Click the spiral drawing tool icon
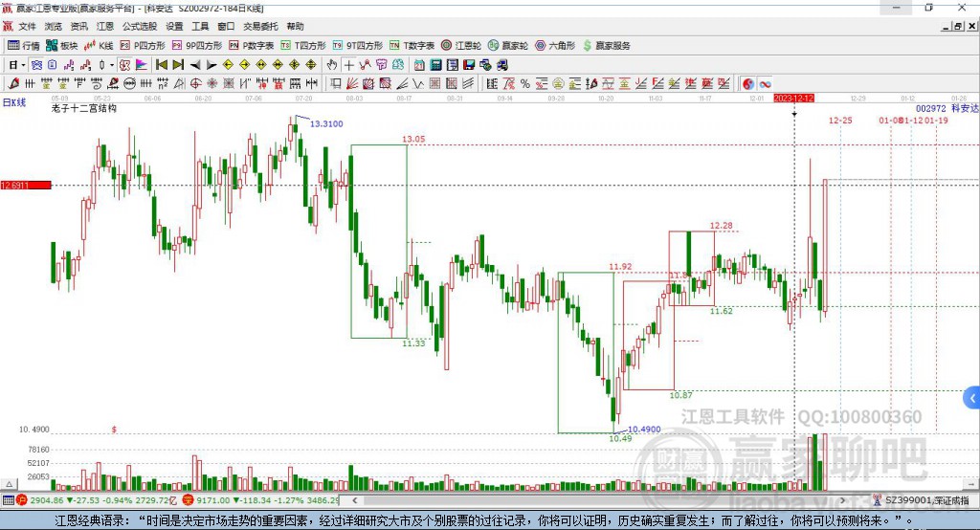Image resolution: width=980 pixels, height=530 pixels. (x=97, y=84)
